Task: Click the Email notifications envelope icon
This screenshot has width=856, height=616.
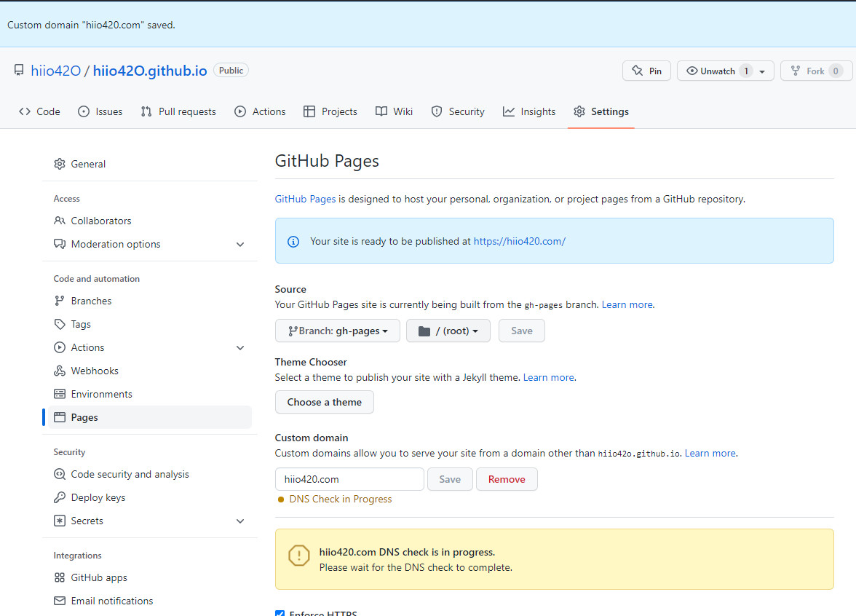Action: coord(60,601)
